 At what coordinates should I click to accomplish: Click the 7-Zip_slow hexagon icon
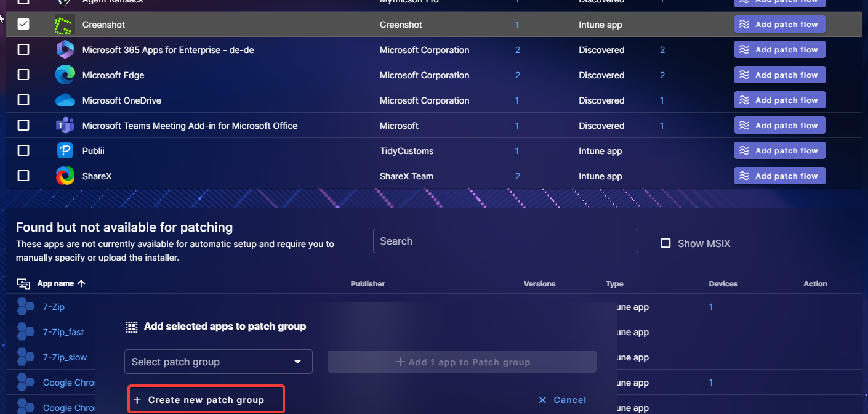[26, 357]
